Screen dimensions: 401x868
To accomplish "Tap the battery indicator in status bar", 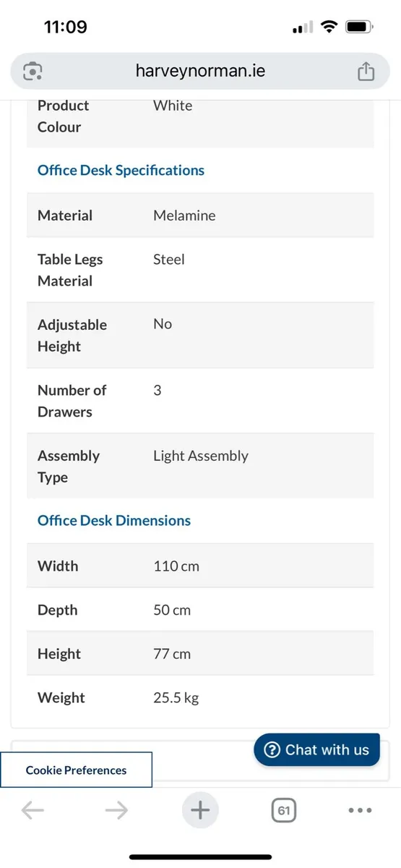I will [x=358, y=27].
